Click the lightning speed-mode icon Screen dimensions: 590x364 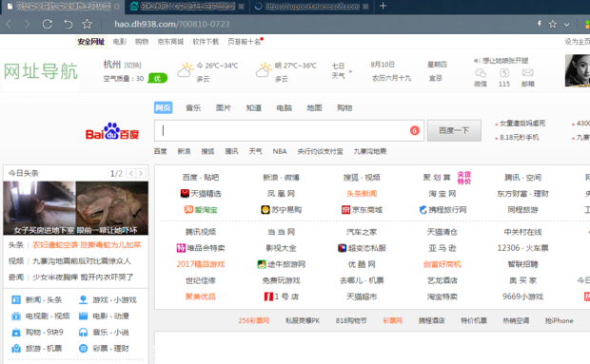tap(540, 24)
